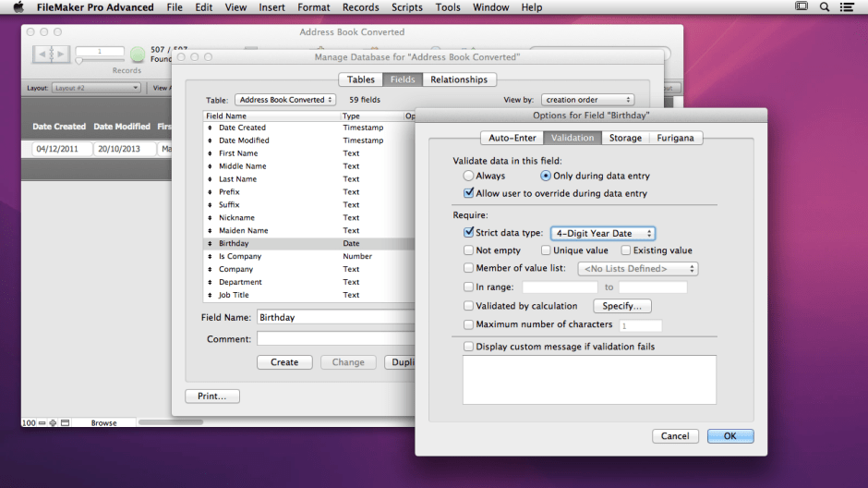Open View by creation order dropdown
This screenshot has height=488, width=868.
[587, 100]
